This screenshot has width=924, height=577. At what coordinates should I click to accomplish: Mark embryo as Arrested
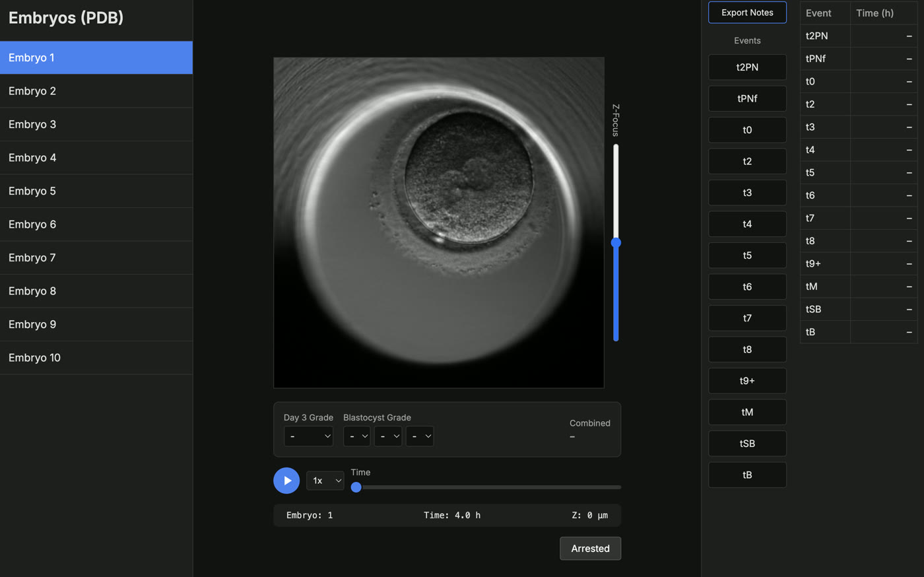pos(590,549)
